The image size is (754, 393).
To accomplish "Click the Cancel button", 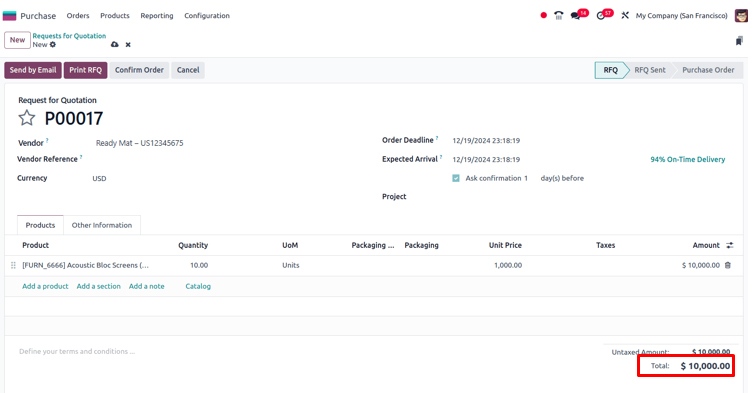I will pos(188,70).
